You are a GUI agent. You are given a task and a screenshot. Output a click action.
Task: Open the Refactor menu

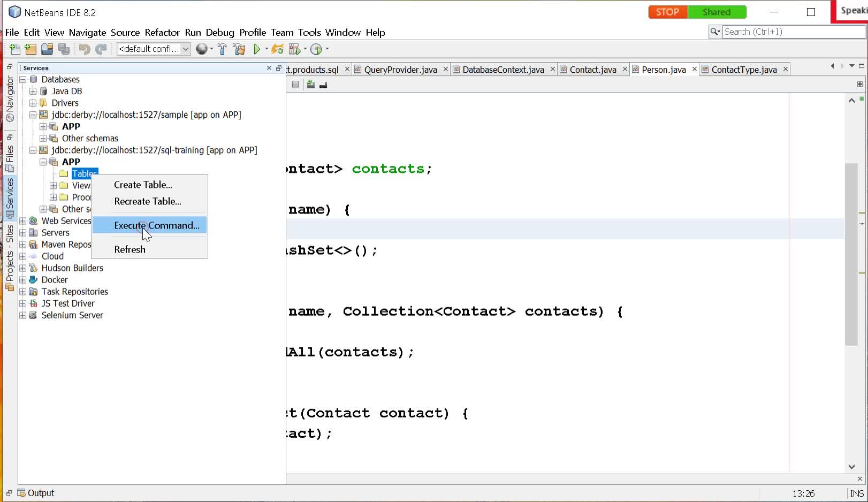tap(162, 33)
